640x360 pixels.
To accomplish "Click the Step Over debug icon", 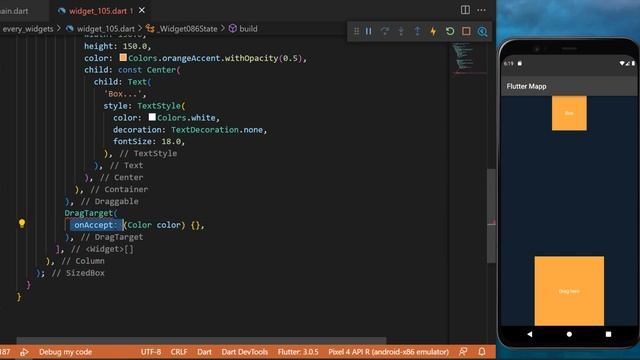I will (x=385, y=31).
